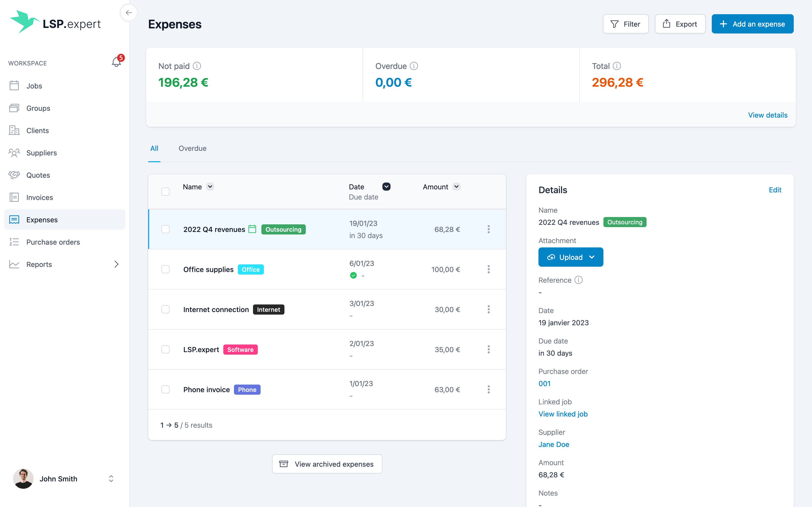The image size is (812, 507).
Task: Go to Purchase orders in sidebar
Action: [53, 242]
